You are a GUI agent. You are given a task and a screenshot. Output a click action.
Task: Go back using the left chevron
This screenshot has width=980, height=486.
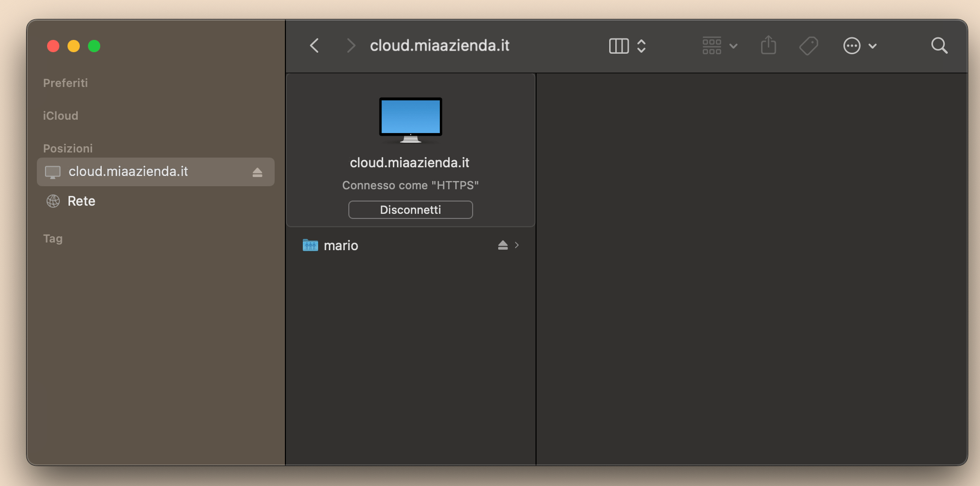point(315,46)
